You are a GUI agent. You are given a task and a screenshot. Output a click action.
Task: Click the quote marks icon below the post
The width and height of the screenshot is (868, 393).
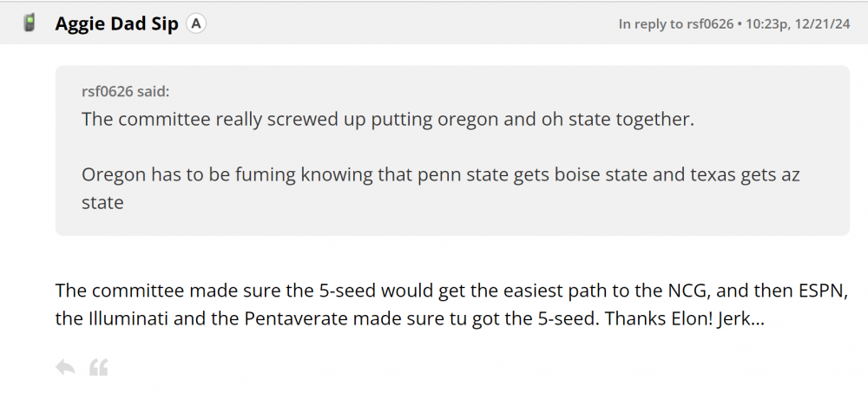99,367
